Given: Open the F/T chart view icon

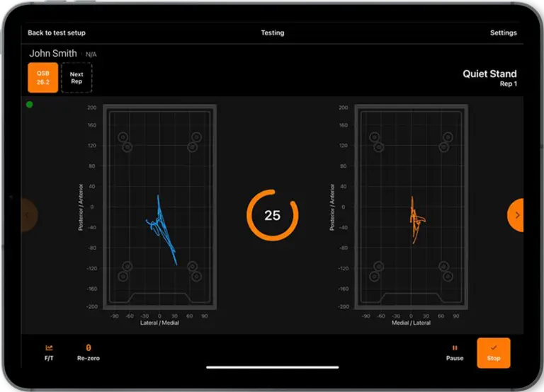Looking at the screenshot, I should pos(49,352).
